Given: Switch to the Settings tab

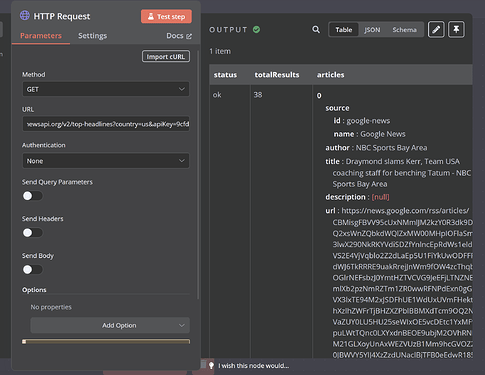Looking at the screenshot, I should pyautogui.click(x=92, y=36).
